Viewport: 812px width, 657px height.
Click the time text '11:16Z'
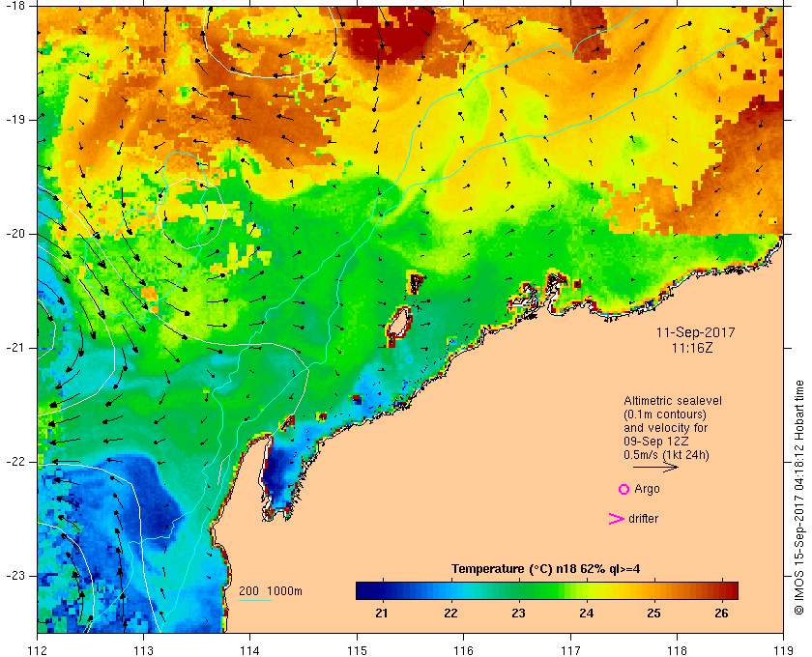[x=692, y=348]
